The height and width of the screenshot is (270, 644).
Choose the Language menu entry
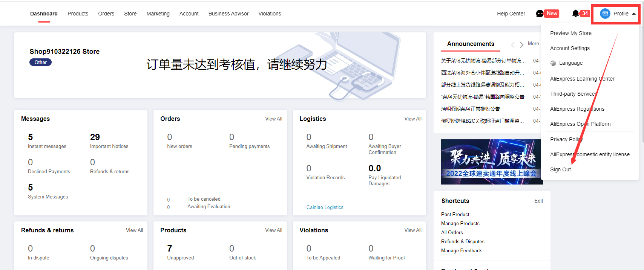pos(571,63)
